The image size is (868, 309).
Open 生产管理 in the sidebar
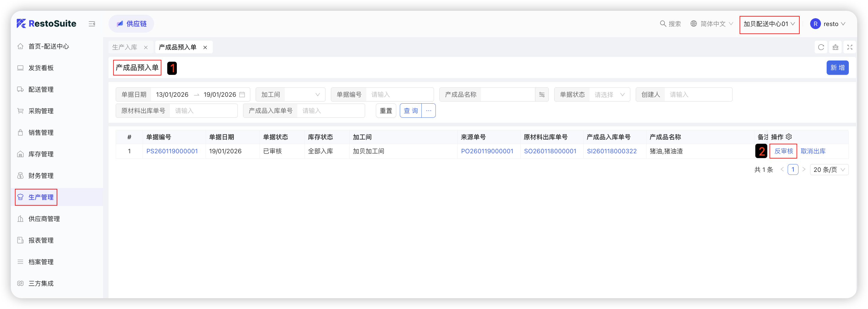41,197
